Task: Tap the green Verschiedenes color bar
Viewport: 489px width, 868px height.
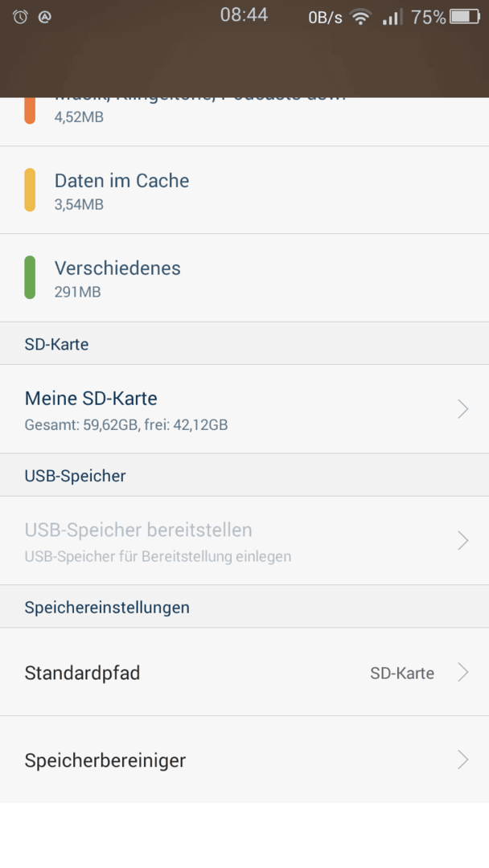Action: pyautogui.click(x=30, y=277)
